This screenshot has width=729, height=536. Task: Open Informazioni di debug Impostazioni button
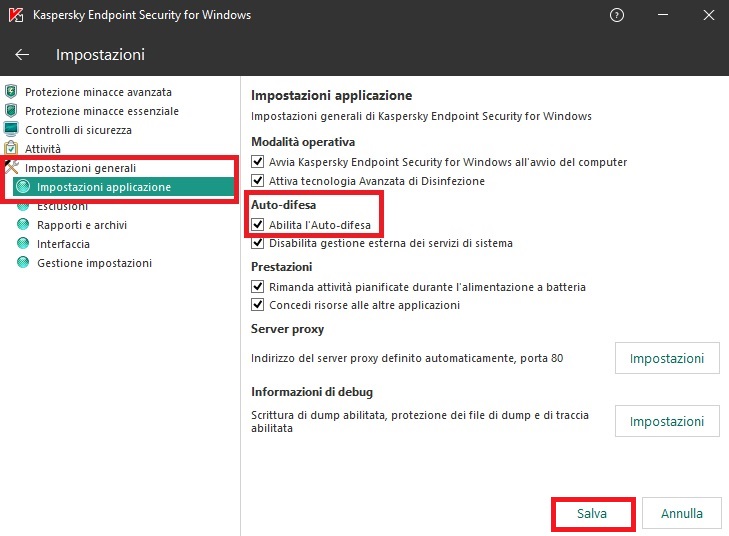click(667, 421)
